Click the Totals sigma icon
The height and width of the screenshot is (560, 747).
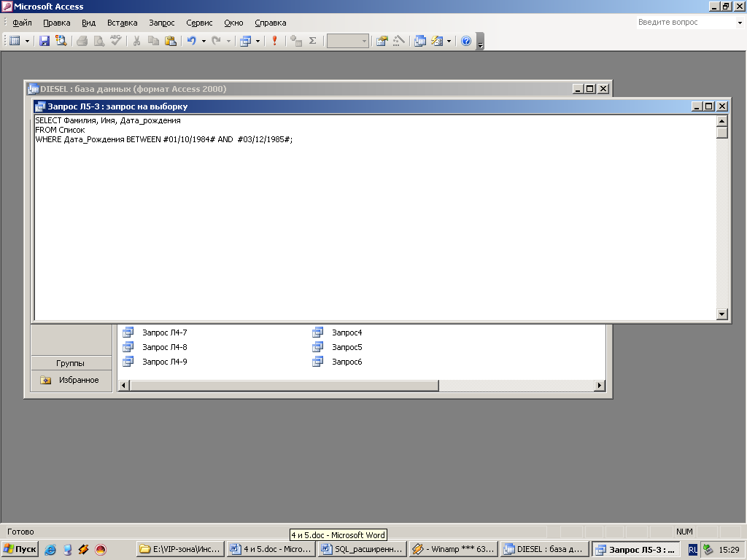[x=312, y=41]
